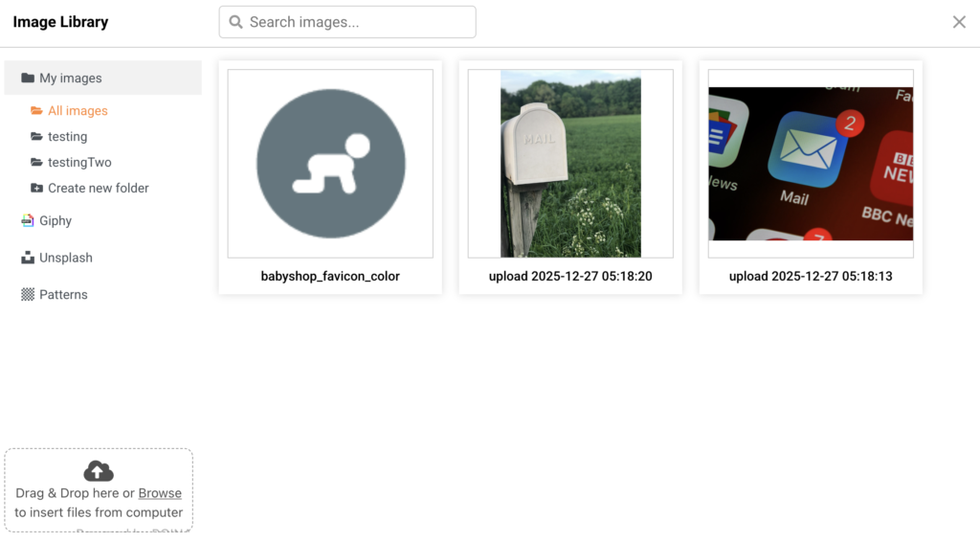Open the My images section

103,78
